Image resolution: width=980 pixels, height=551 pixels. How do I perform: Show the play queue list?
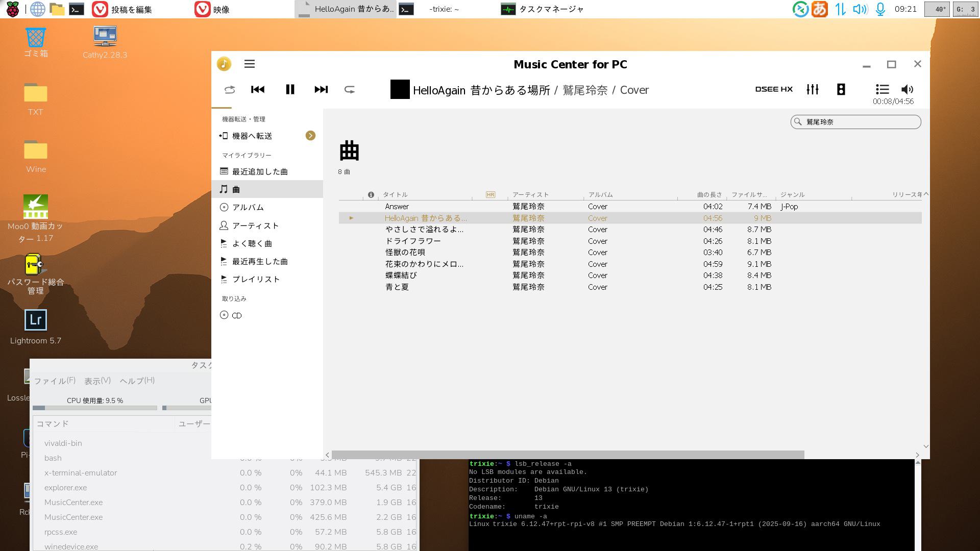pyautogui.click(x=882, y=89)
